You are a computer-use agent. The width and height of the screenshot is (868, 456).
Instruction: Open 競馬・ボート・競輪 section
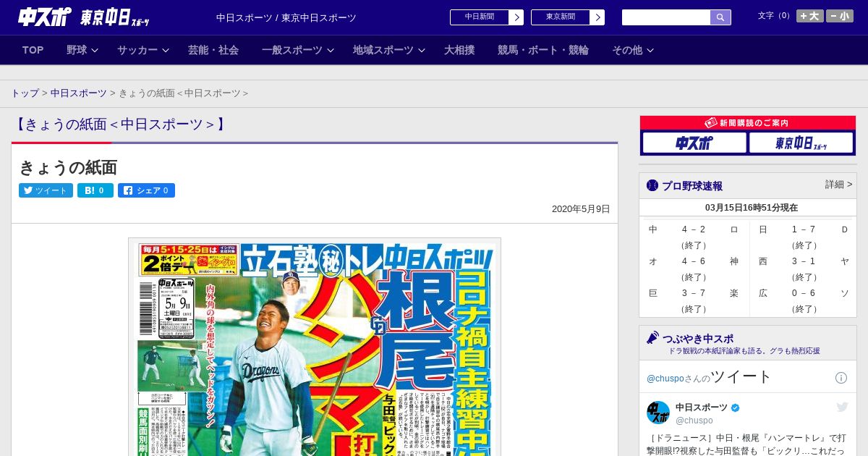pos(543,50)
